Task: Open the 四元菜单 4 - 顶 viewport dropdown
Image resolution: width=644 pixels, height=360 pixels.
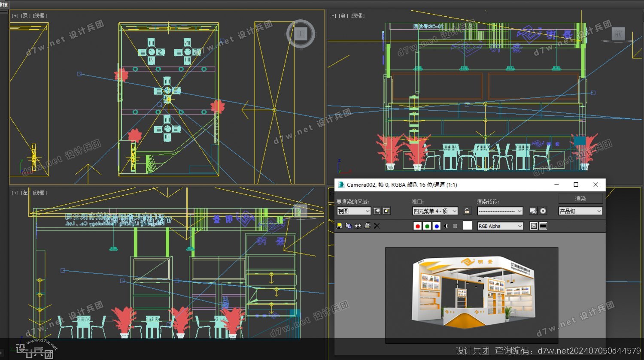Action: coord(435,211)
